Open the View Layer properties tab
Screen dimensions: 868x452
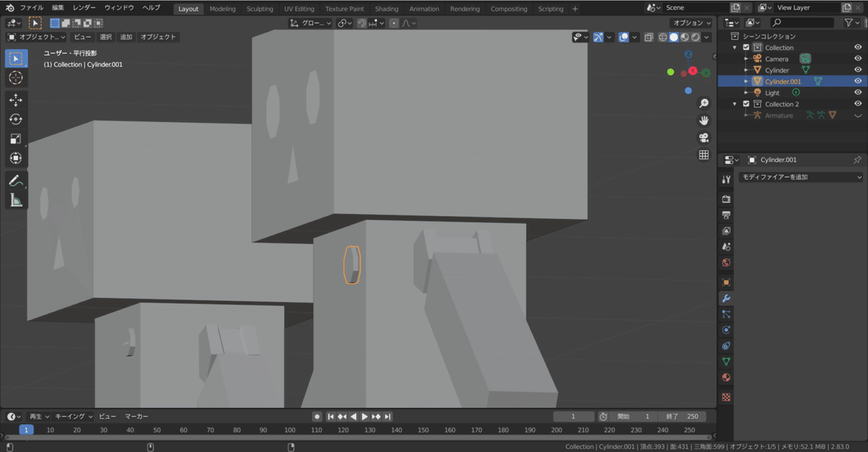point(726,231)
